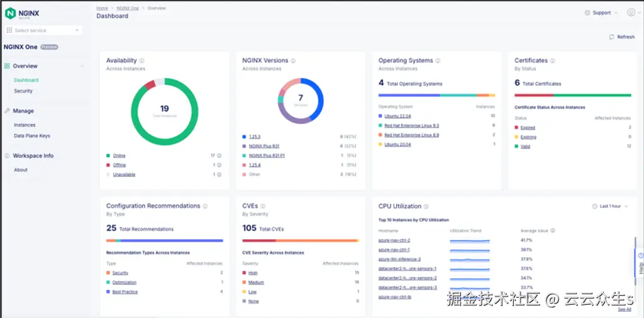Open Low severity CVEs link
The width and height of the screenshot is (644, 318).
253,292
